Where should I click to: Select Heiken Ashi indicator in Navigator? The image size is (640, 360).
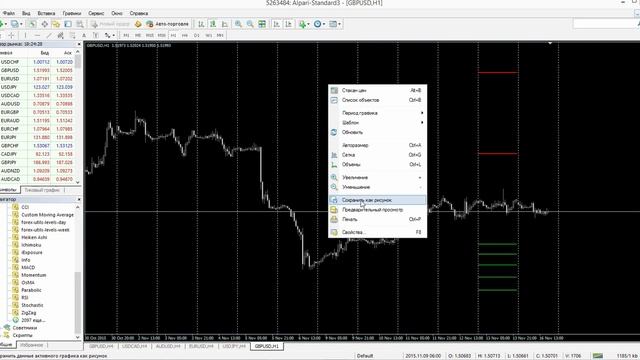pos(34,237)
